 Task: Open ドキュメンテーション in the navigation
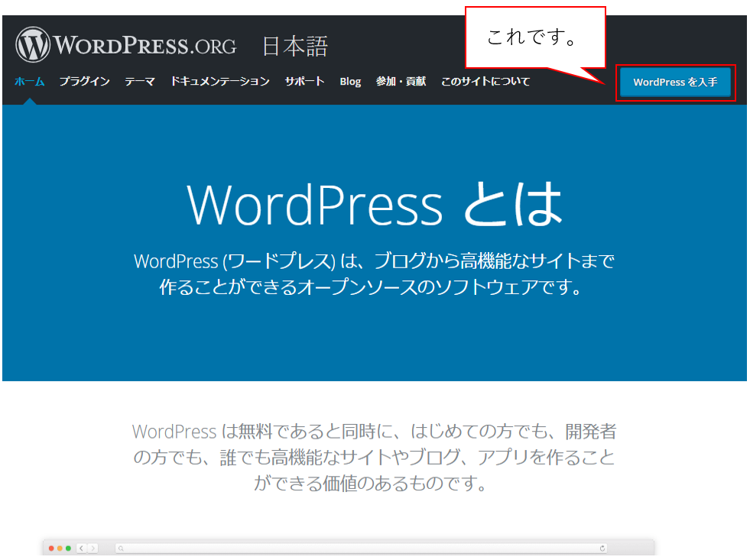pos(220,82)
